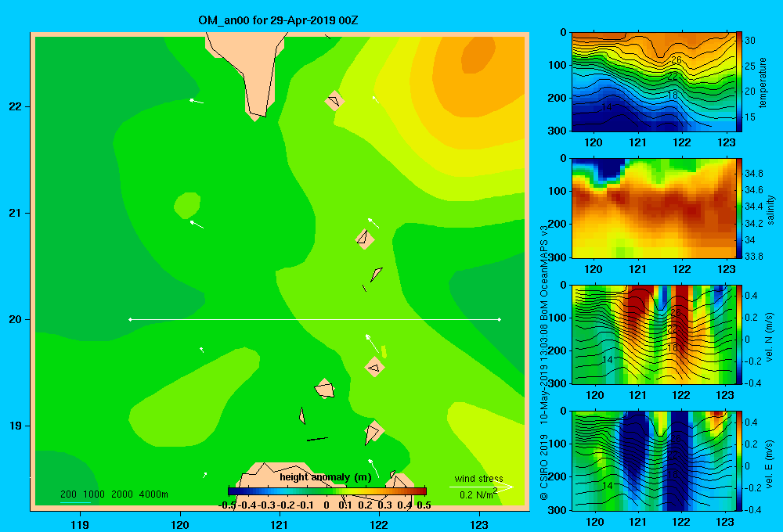The height and width of the screenshot is (532, 783).
Task: Click the 'vel. N (m/s)' axis label
Action: click(x=770, y=337)
